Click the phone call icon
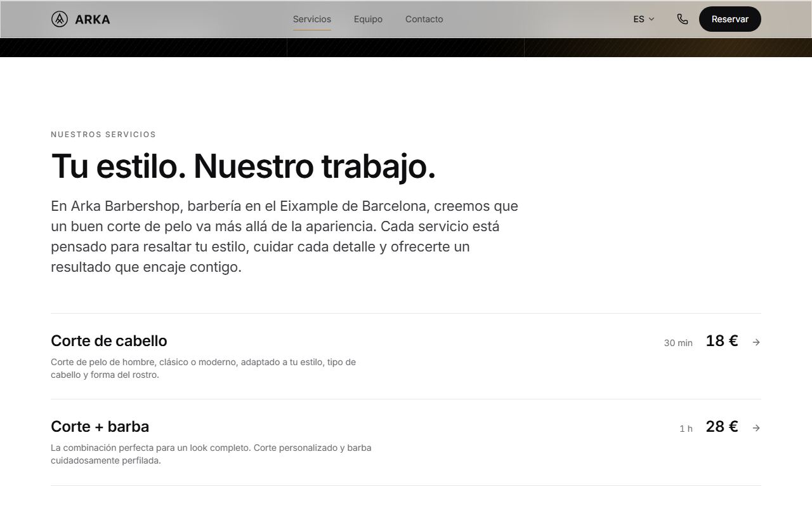 [683, 19]
